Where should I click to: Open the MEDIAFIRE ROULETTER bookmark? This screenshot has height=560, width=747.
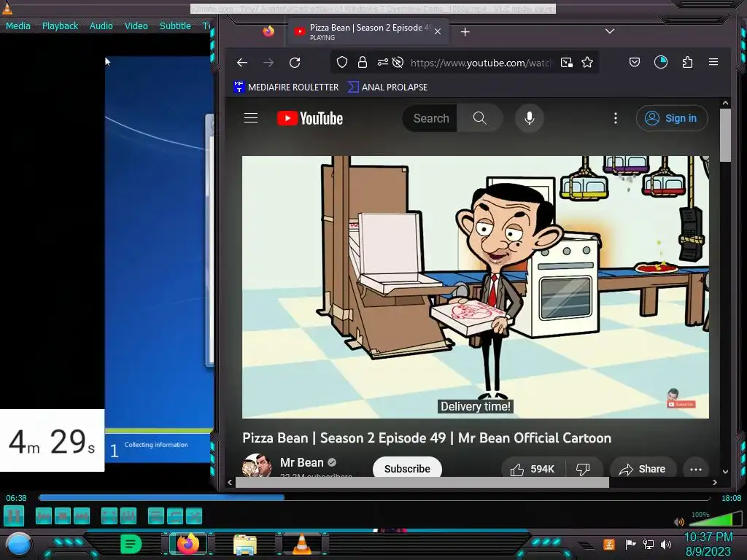pyautogui.click(x=286, y=87)
